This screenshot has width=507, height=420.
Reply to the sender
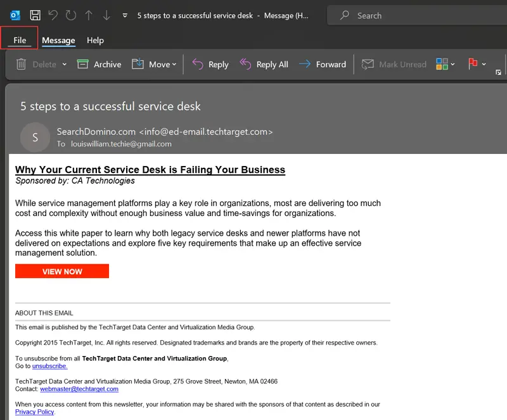pyautogui.click(x=210, y=64)
